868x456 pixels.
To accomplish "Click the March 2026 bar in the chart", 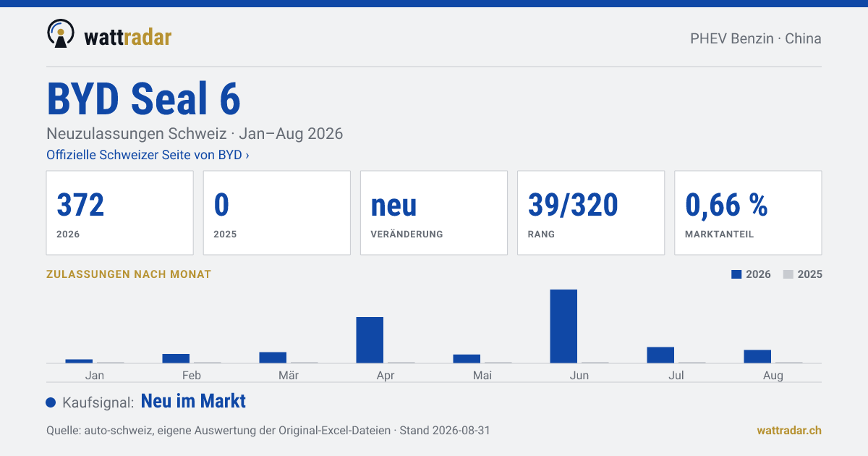I will [x=273, y=358].
